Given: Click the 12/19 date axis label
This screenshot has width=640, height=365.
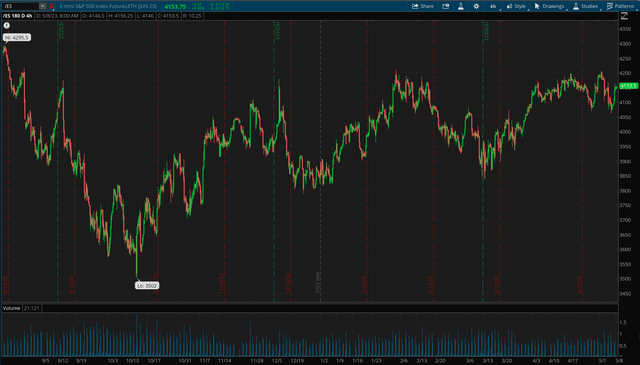Looking at the screenshot, I should (297, 361).
